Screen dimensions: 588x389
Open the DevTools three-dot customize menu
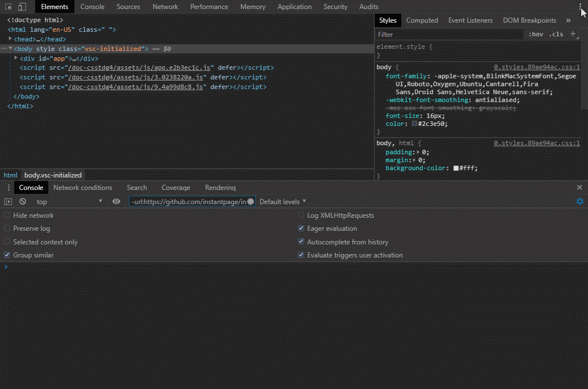[x=579, y=6]
